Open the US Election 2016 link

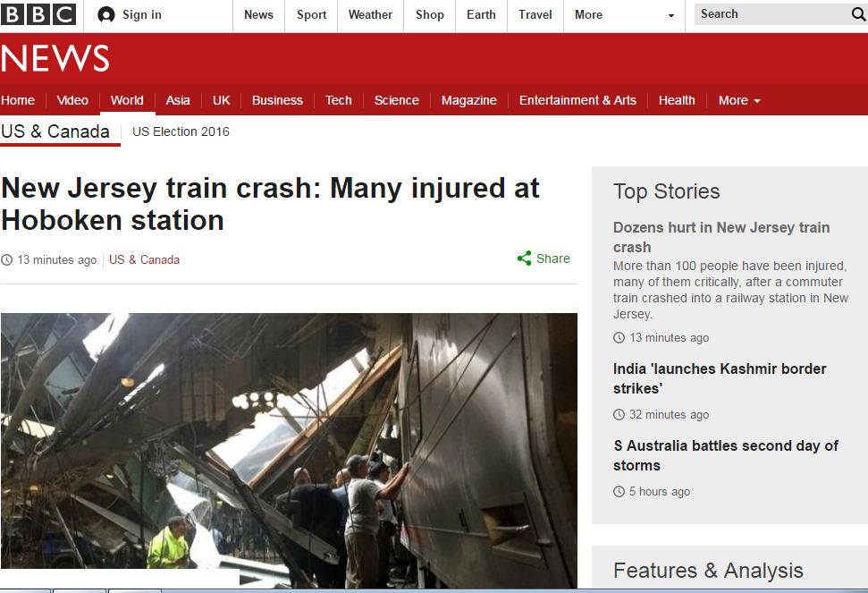click(181, 131)
